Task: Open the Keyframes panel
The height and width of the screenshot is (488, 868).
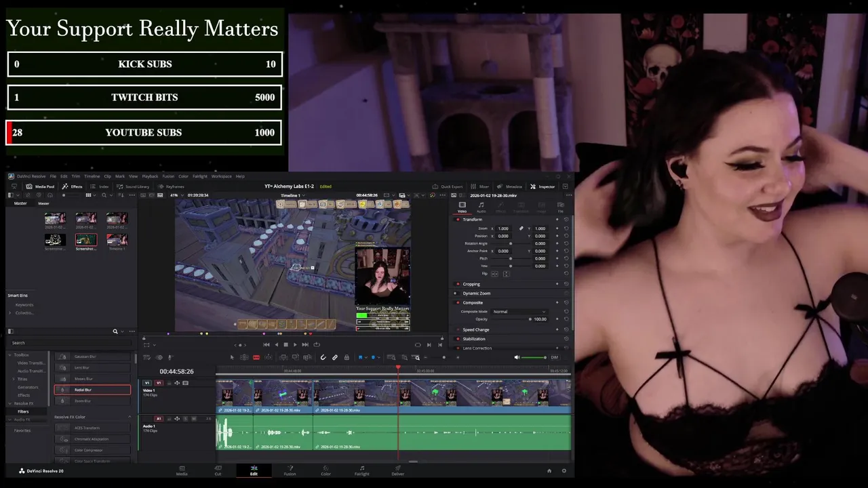Action: coord(172,186)
